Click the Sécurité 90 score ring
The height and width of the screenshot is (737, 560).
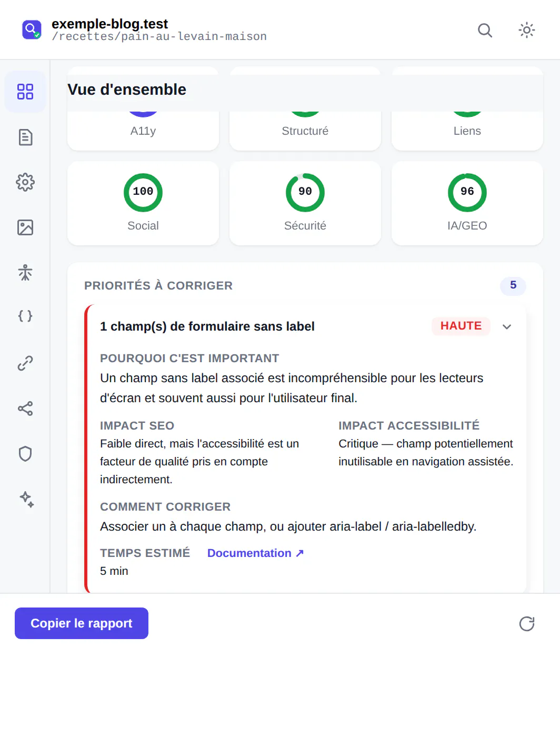pos(305,192)
